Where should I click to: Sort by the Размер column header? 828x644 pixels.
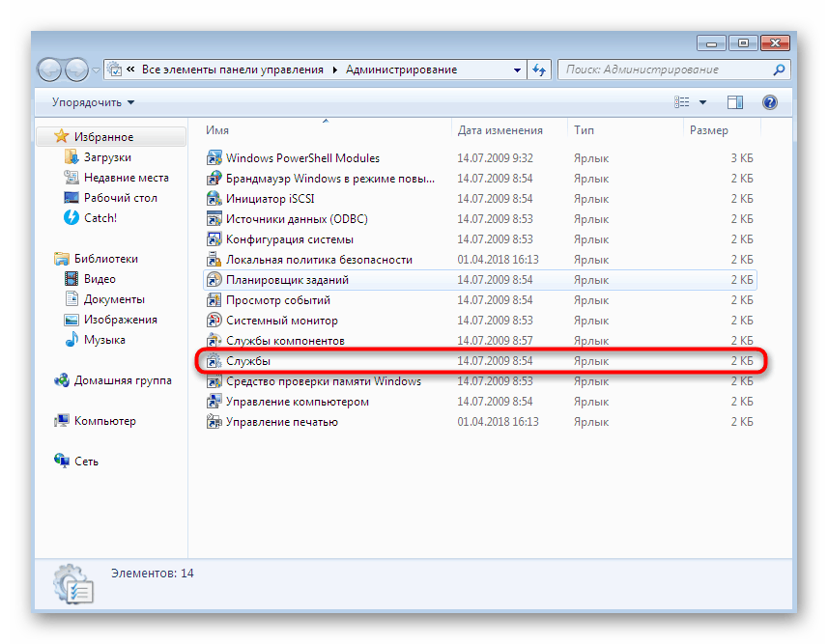tap(708, 130)
